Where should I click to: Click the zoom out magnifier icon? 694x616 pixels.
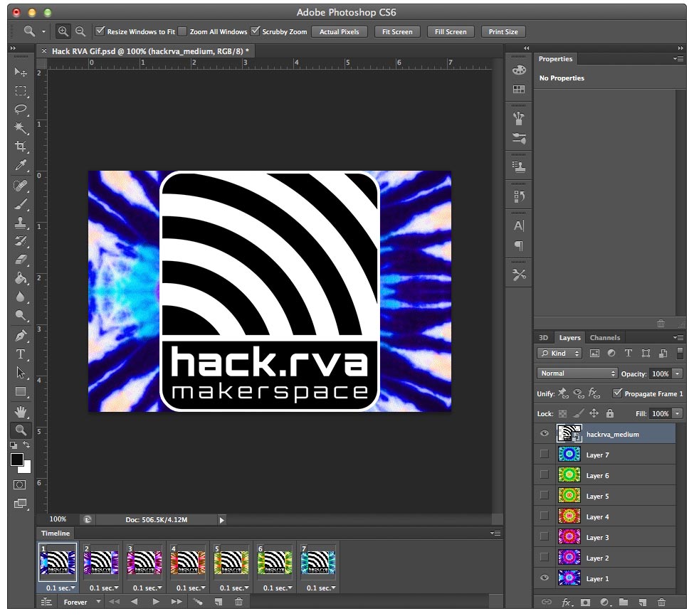[x=80, y=31]
